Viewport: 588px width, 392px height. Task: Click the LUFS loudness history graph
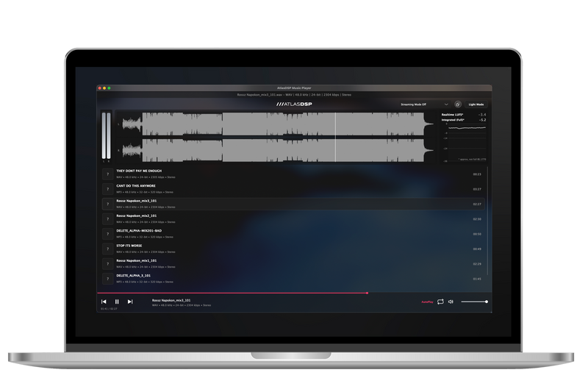(x=465, y=143)
